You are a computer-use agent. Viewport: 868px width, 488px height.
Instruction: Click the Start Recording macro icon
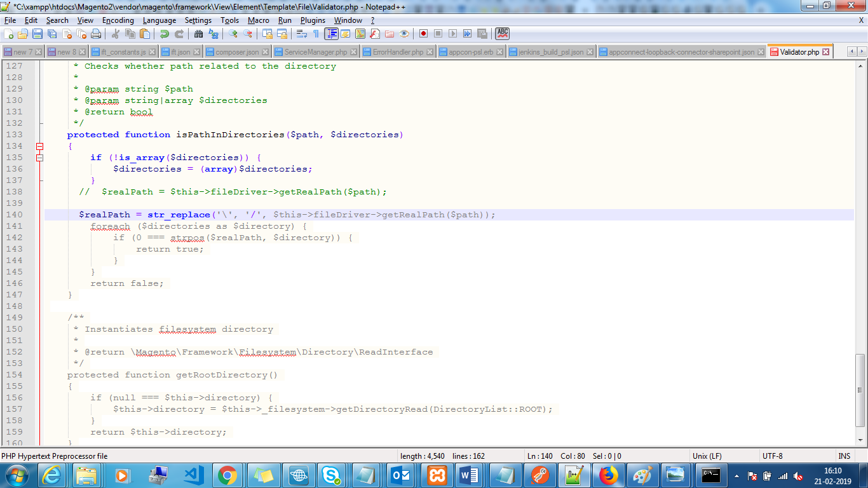[x=423, y=34]
